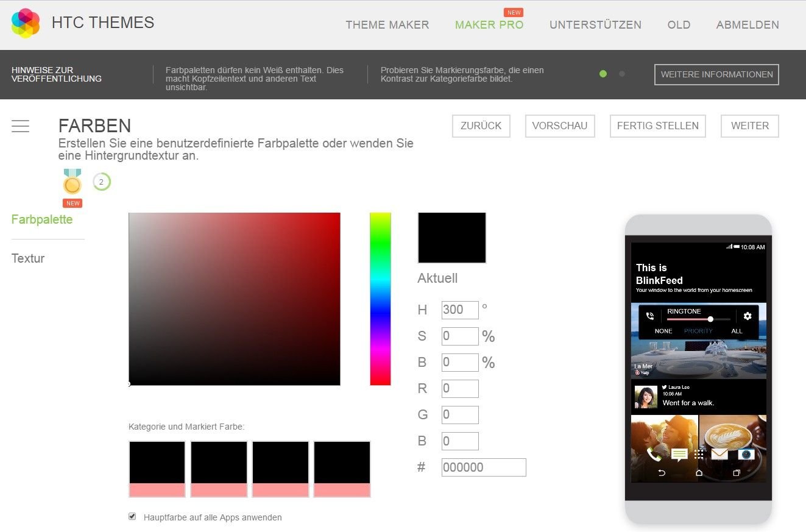The height and width of the screenshot is (532, 806).
Task: Select the Textur sidebar tab
Action: coord(28,258)
